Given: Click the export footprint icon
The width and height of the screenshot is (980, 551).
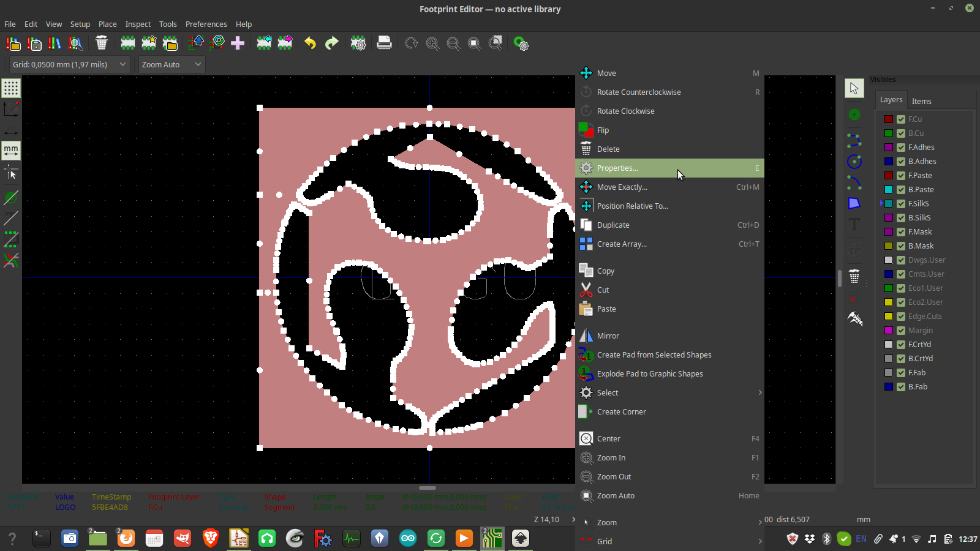Looking at the screenshot, I should [285, 43].
